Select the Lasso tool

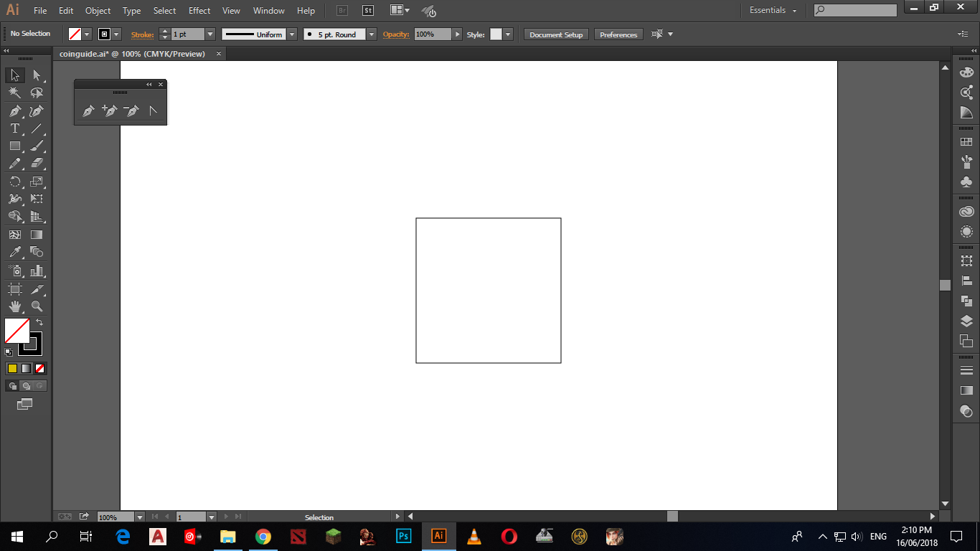tap(37, 93)
